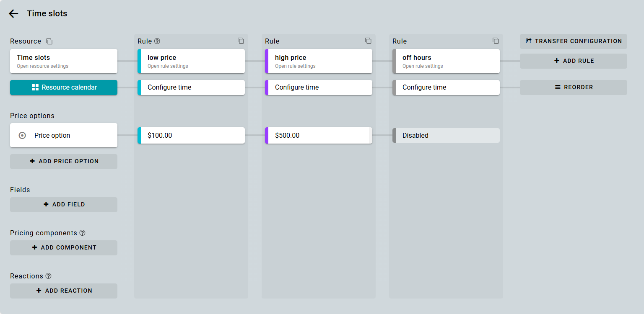Click Add Field button
The height and width of the screenshot is (314, 644).
coord(64,204)
